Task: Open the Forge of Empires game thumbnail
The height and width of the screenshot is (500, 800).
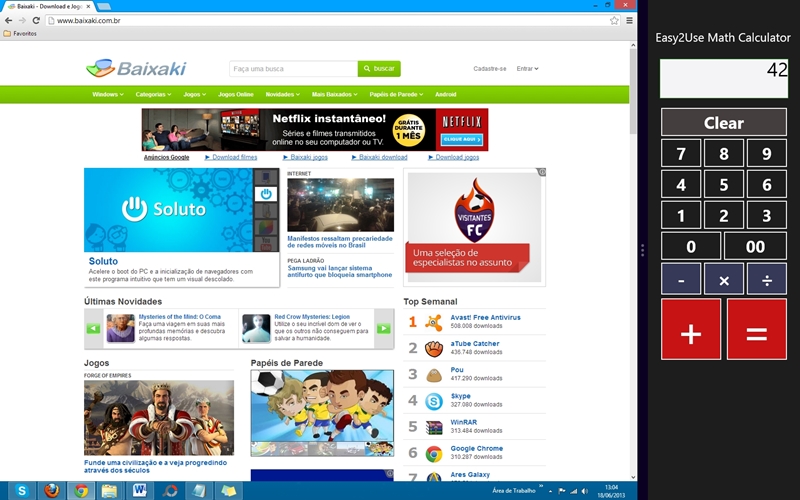Action: (159, 417)
